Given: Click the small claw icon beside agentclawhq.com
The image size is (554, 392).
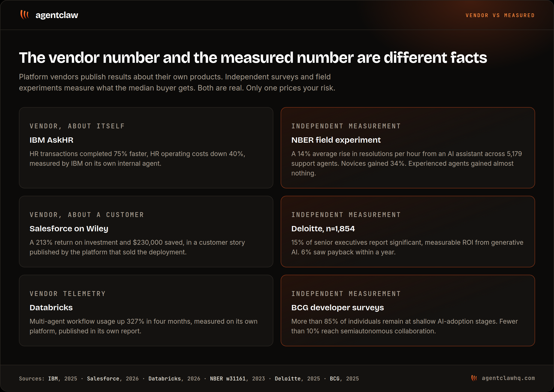Looking at the screenshot, I should point(474,378).
